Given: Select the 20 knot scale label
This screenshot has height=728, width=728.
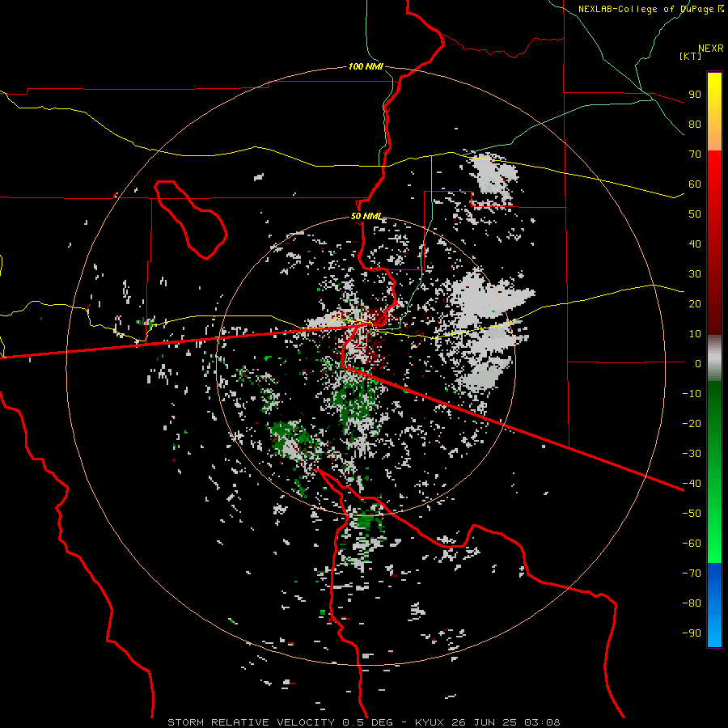Looking at the screenshot, I should [695, 303].
